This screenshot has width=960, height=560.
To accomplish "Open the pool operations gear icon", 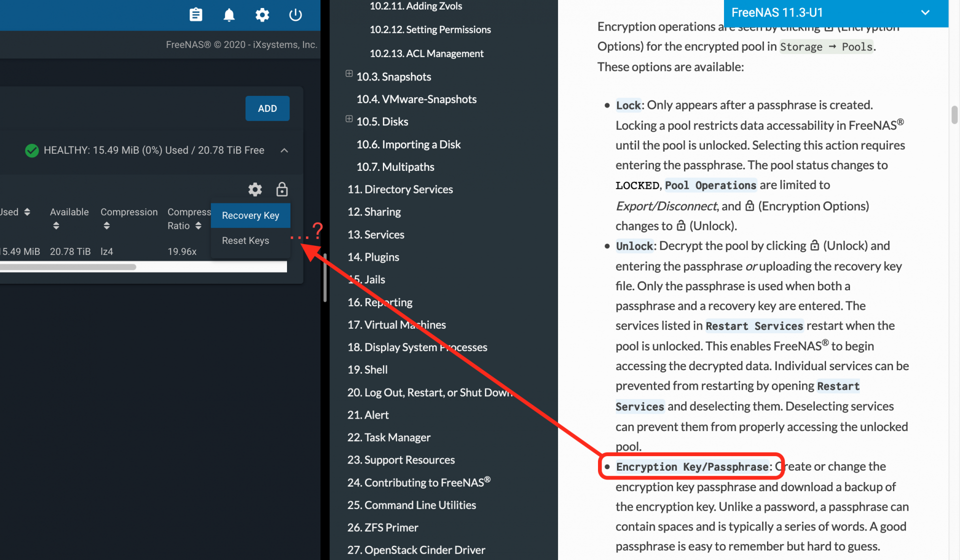I will tap(255, 189).
